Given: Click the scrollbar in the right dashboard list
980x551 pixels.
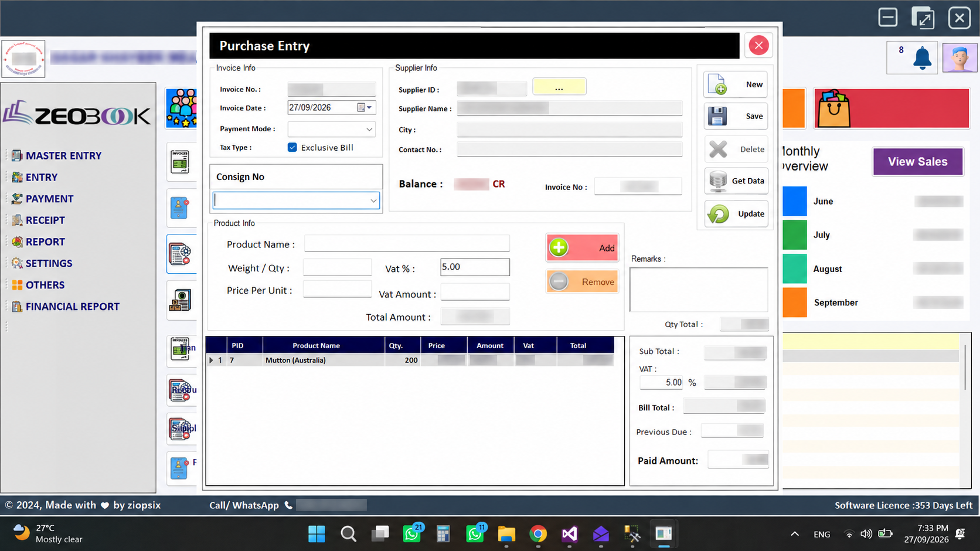Looking at the screenshot, I should click(965, 367).
